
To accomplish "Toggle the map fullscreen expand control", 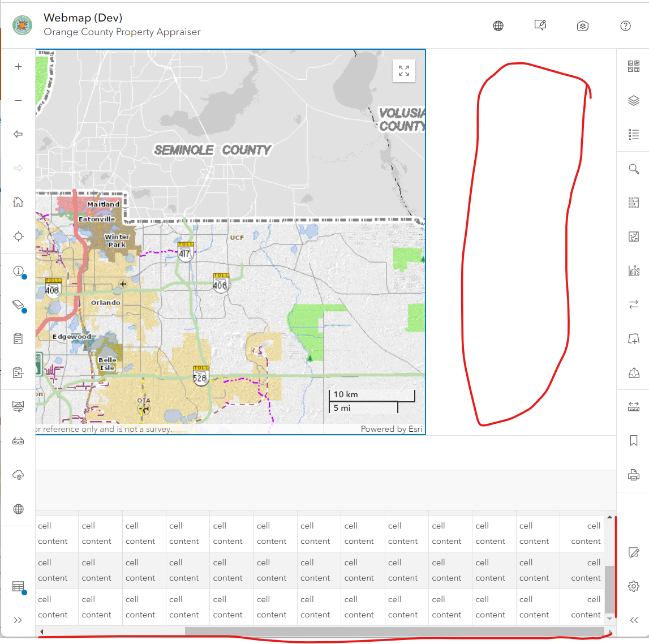I will [403, 71].
